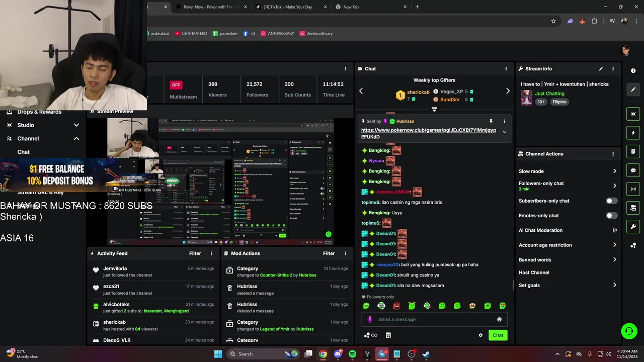Open pinned message three-dot menu

click(504, 121)
